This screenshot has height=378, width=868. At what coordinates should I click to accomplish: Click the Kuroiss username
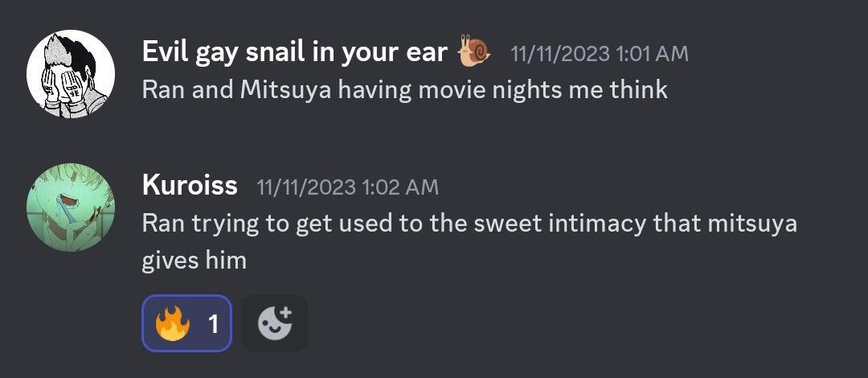click(x=190, y=186)
